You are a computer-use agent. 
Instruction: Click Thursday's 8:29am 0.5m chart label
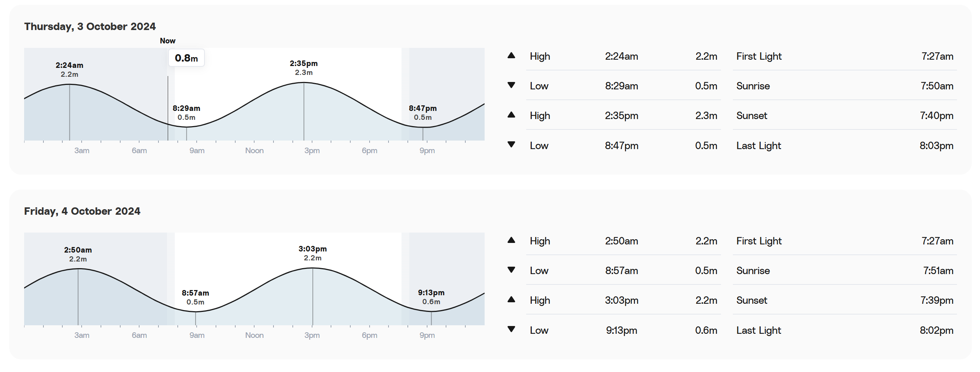tap(186, 113)
